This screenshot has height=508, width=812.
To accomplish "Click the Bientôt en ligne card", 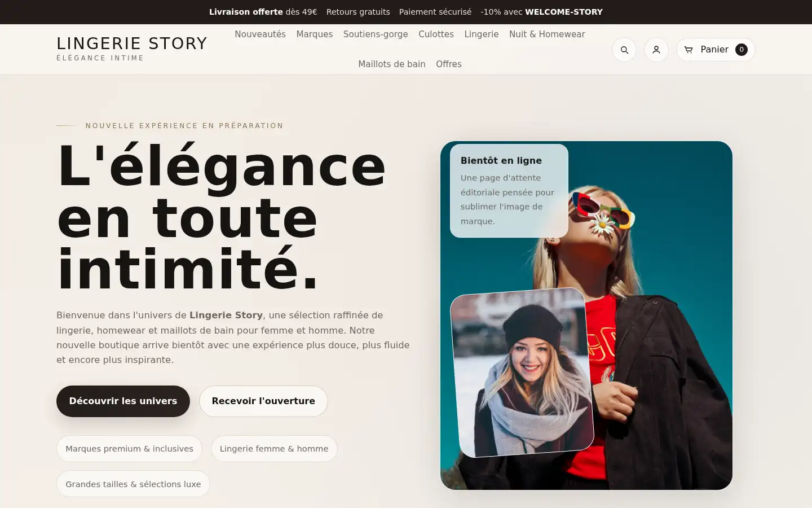I will (x=509, y=191).
